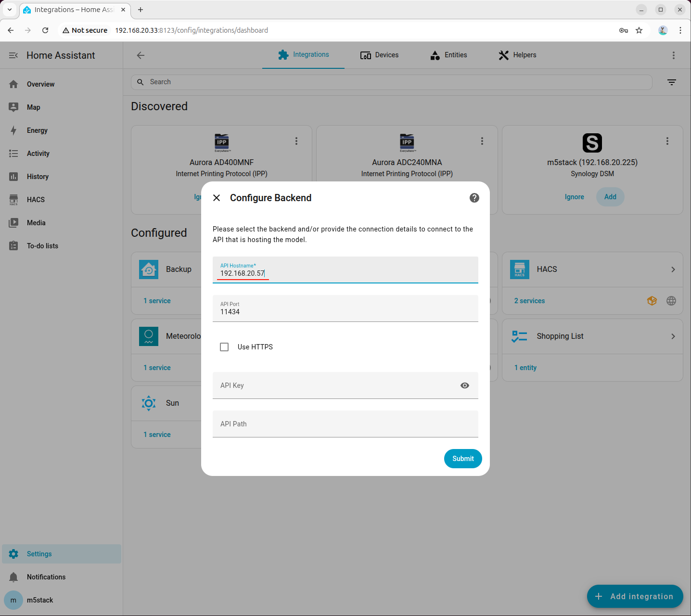Bookmark this page with star icon
The height and width of the screenshot is (616, 691).
point(639,30)
